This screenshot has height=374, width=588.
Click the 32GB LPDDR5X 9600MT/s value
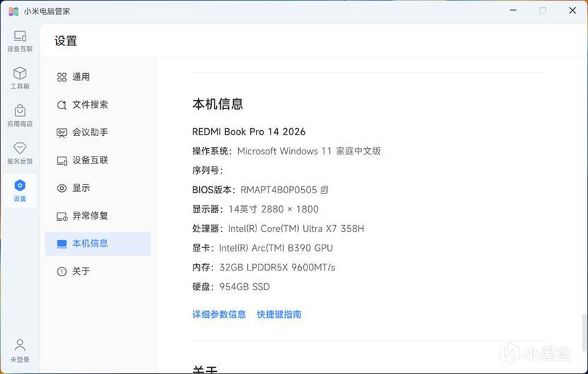point(277,268)
